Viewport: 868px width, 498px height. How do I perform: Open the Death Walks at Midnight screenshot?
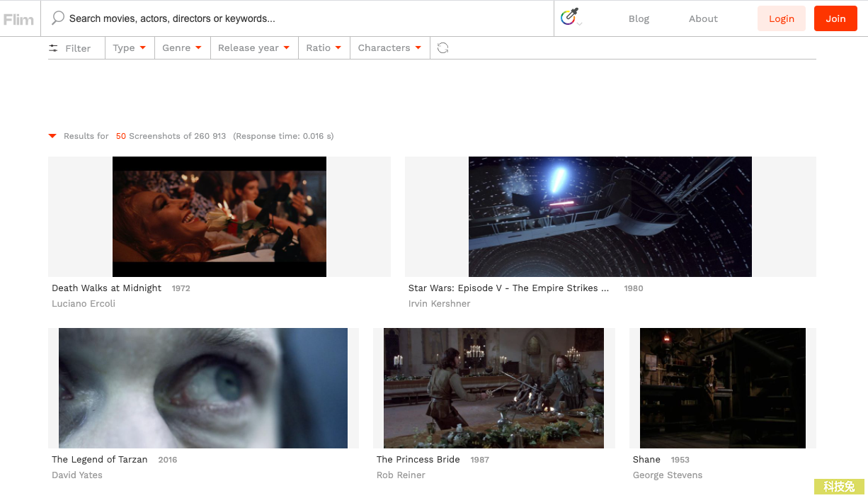[219, 217]
